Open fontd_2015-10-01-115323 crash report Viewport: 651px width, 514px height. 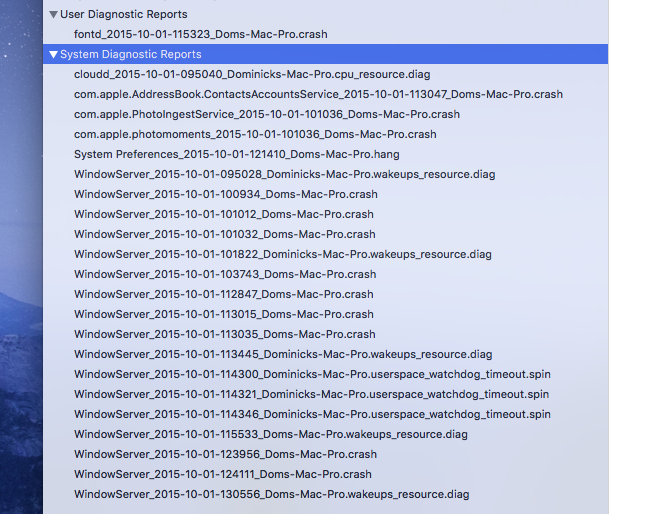(x=201, y=34)
